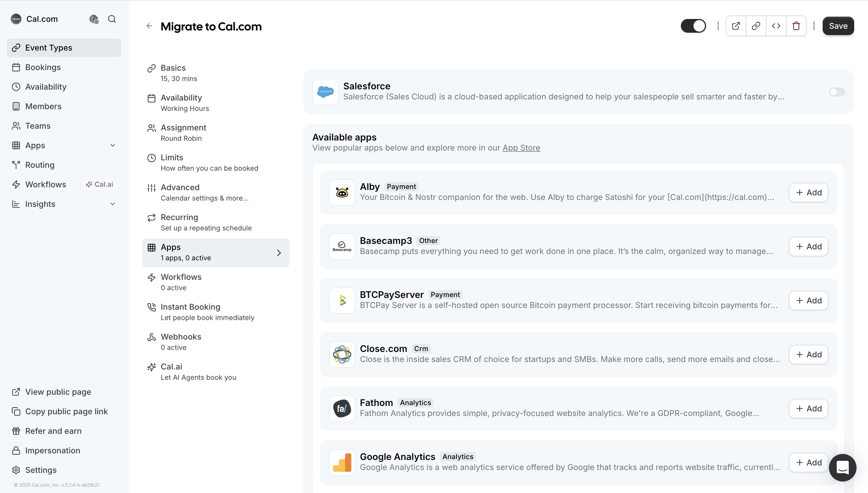Toggle the event type enabled switch
Viewport: 868px width, 493px height.
tap(693, 26)
